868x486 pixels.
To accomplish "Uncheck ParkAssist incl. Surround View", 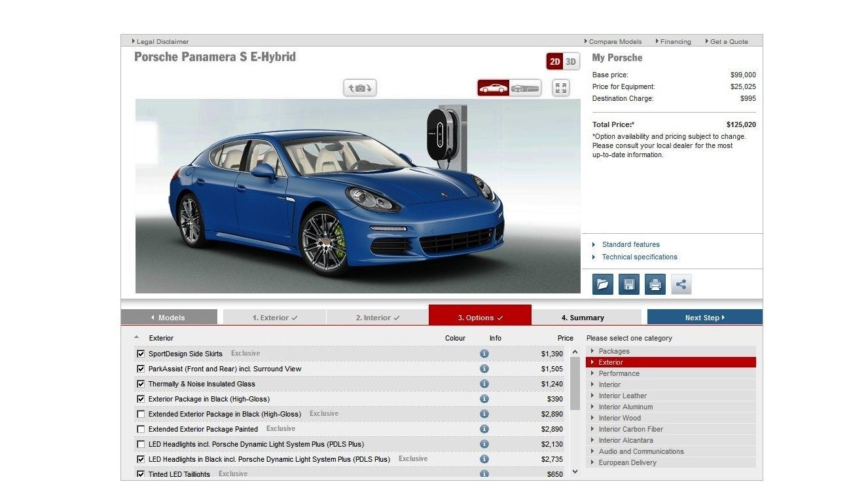I will 141,369.
